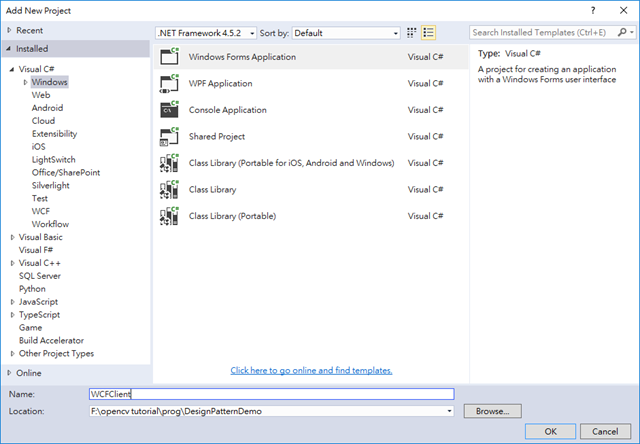Select the Build Accelerator category
The height and width of the screenshot is (444, 640).
[51, 340]
